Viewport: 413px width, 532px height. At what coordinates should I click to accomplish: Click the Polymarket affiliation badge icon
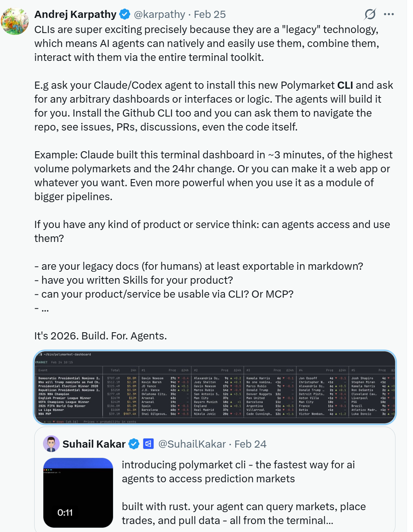click(148, 444)
